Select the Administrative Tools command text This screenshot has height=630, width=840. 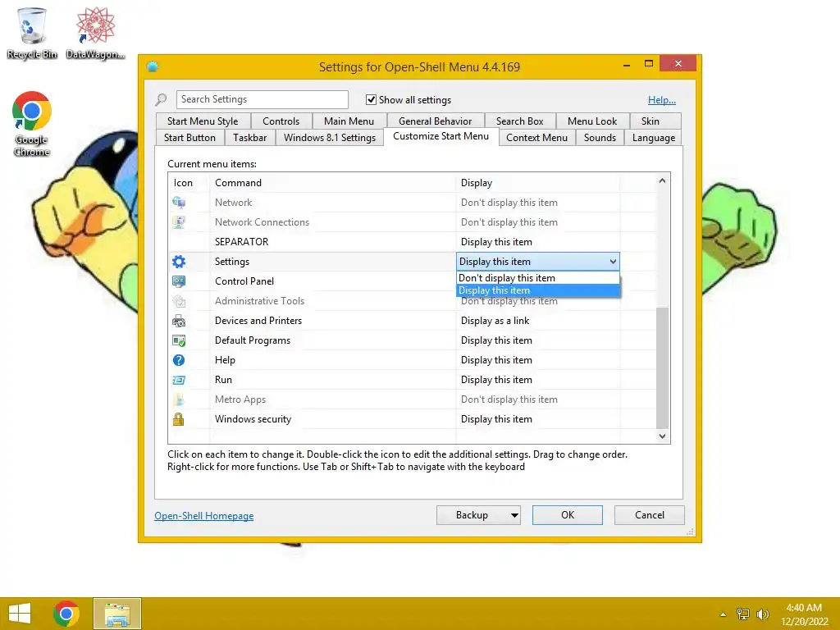(259, 301)
